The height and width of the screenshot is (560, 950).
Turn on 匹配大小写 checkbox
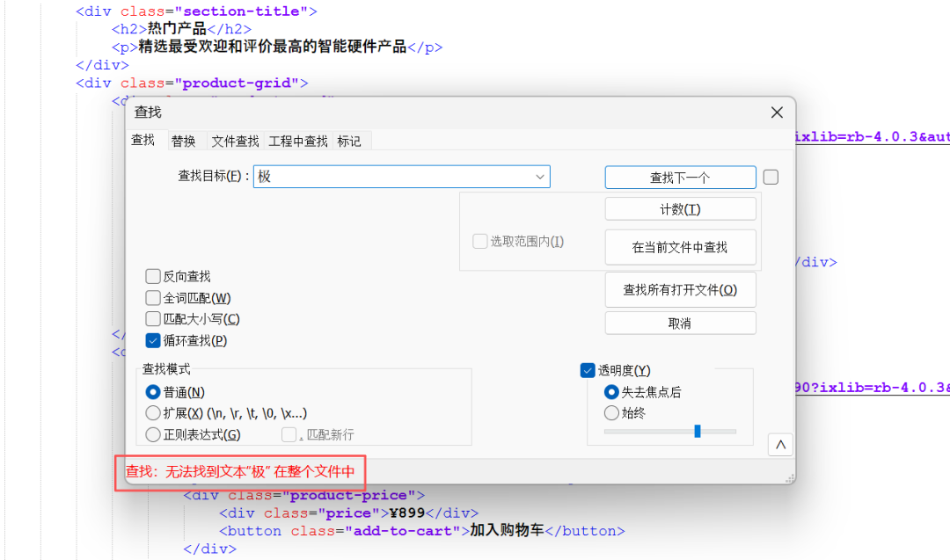[153, 319]
